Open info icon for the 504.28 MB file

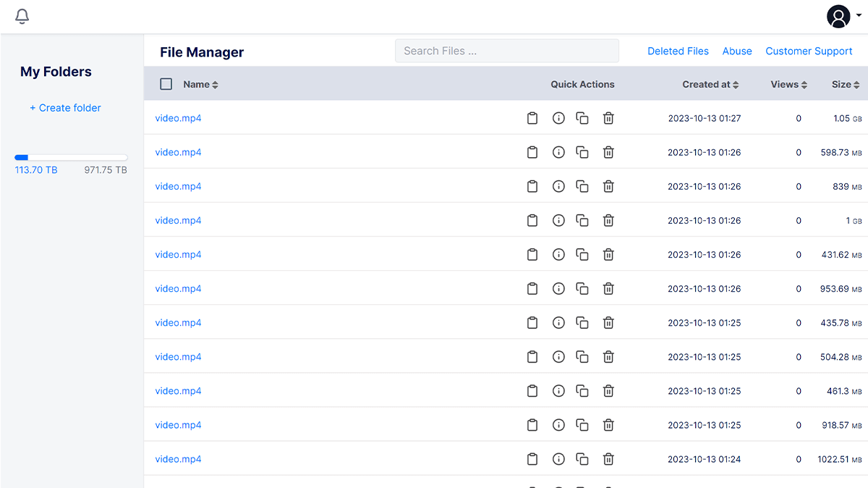(558, 357)
